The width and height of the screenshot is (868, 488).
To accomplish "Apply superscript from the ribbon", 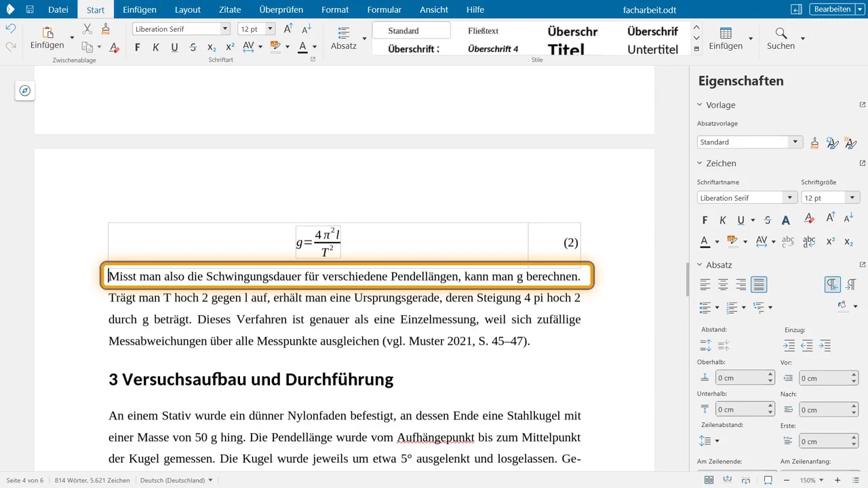I will pyautogui.click(x=230, y=47).
